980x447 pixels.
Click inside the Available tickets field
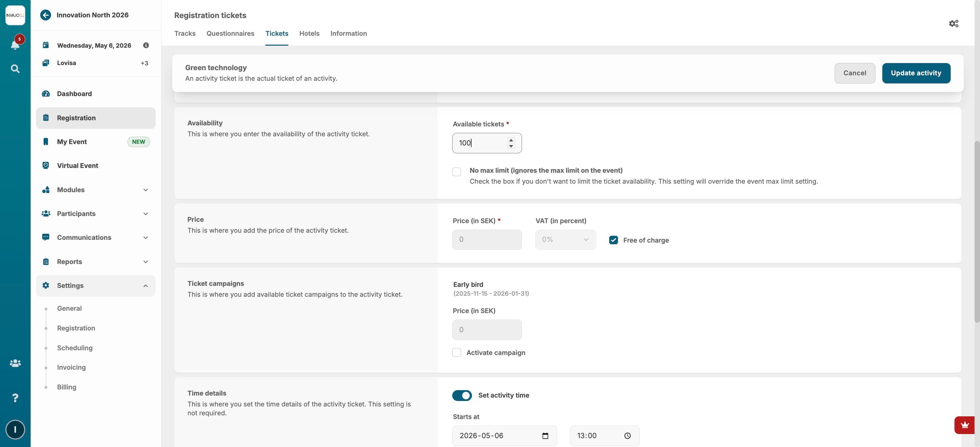(x=480, y=143)
